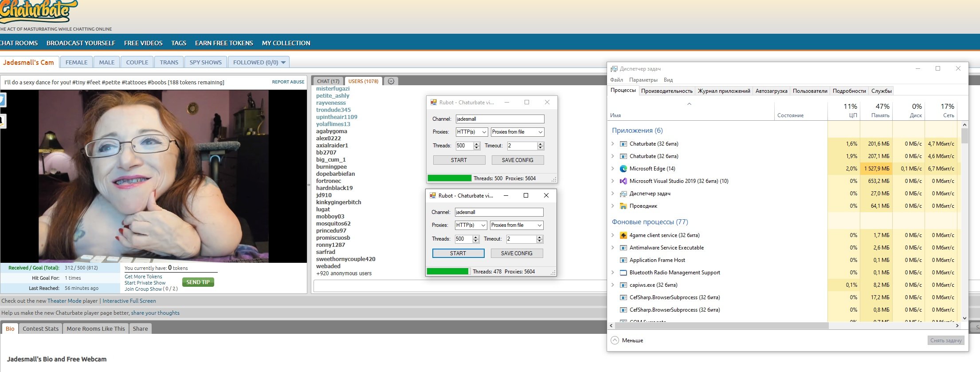Open the FOLLOWED (0/0) dropdown tab
This screenshot has height=372, width=980.
coord(259,63)
